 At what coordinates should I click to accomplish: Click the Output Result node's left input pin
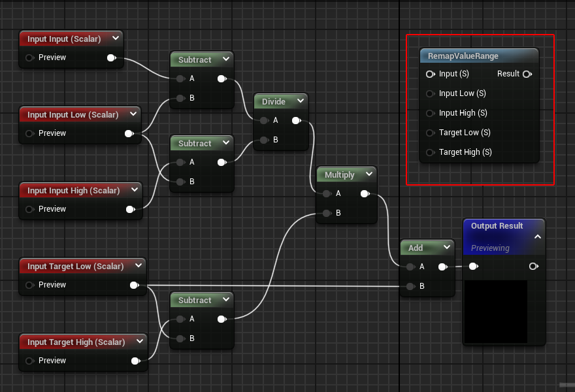point(473,266)
